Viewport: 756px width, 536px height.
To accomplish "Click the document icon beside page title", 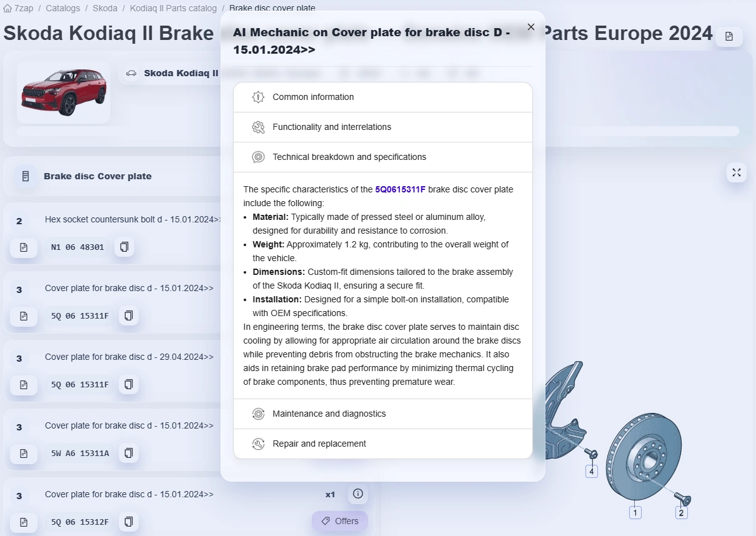I will point(729,36).
